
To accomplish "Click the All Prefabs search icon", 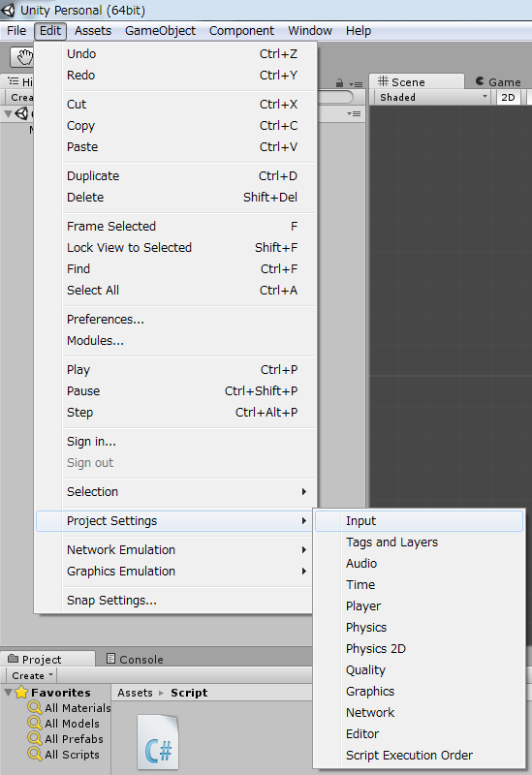I will [x=35, y=739].
